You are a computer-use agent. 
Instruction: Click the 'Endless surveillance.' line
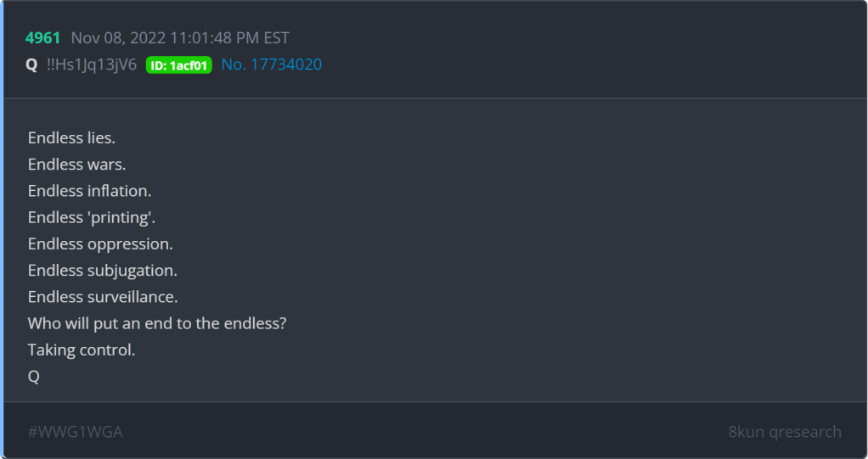coord(103,298)
